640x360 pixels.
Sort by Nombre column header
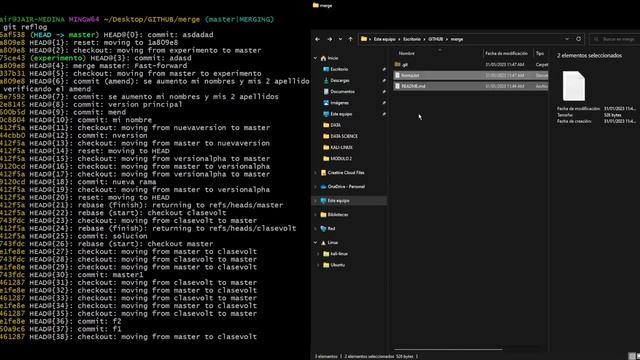point(407,53)
